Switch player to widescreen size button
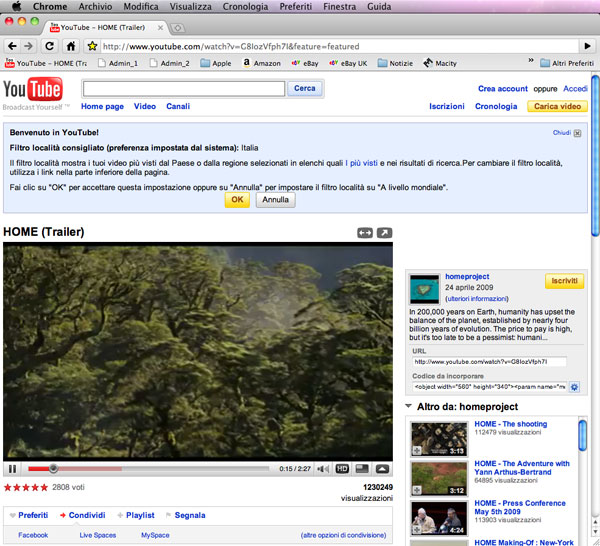 [362, 469]
